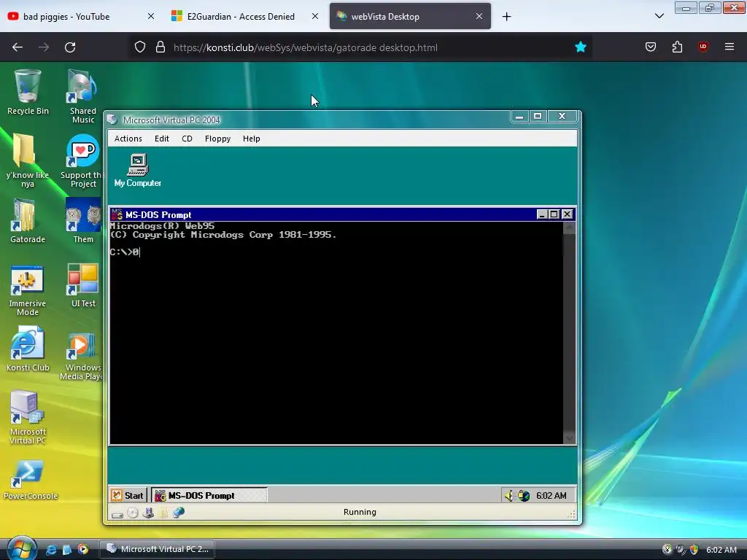The image size is (747, 560).
Task: Open the tracking protection shield icon
Action: 139,47
